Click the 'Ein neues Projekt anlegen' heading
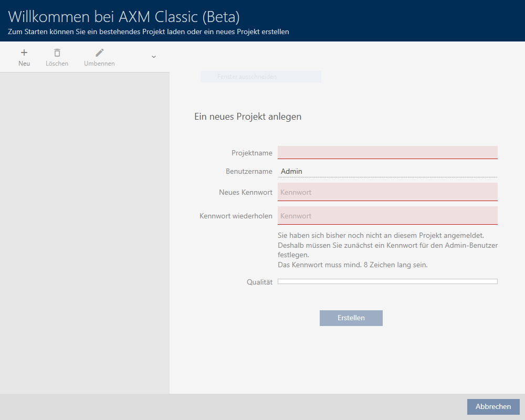The image size is (525, 420). (248, 117)
